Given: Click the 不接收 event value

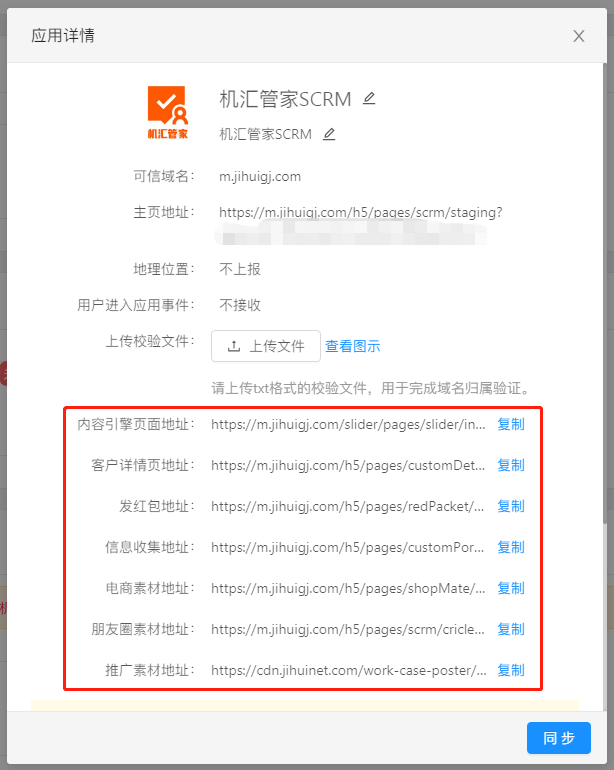Looking at the screenshot, I should (x=240, y=305).
